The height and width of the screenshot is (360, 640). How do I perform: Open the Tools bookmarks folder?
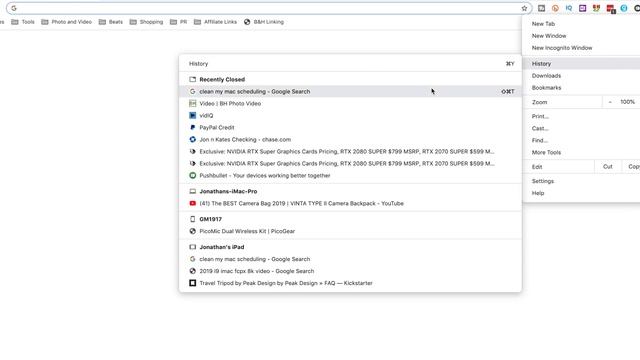23,22
